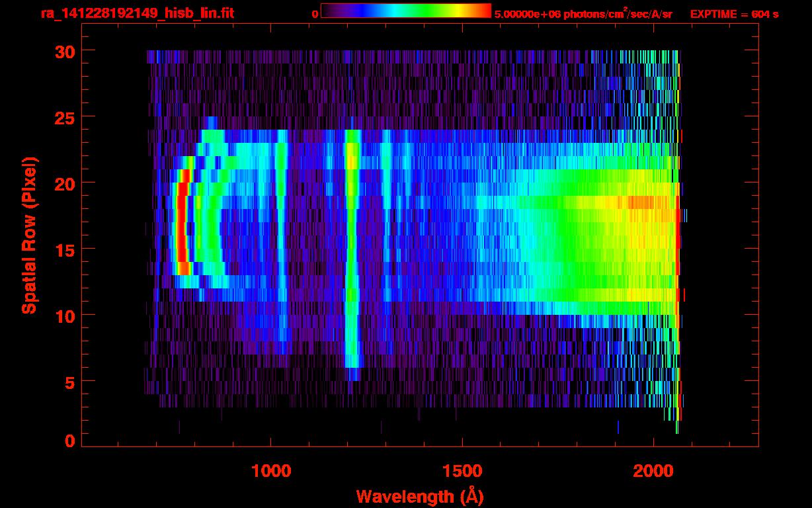Click the EXPTIME = 604 s text
Viewport: 812px width, 508px height.
[x=734, y=14]
